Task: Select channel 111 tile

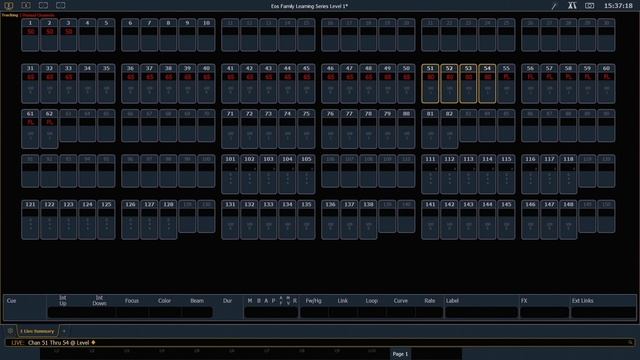Action: (430, 174)
